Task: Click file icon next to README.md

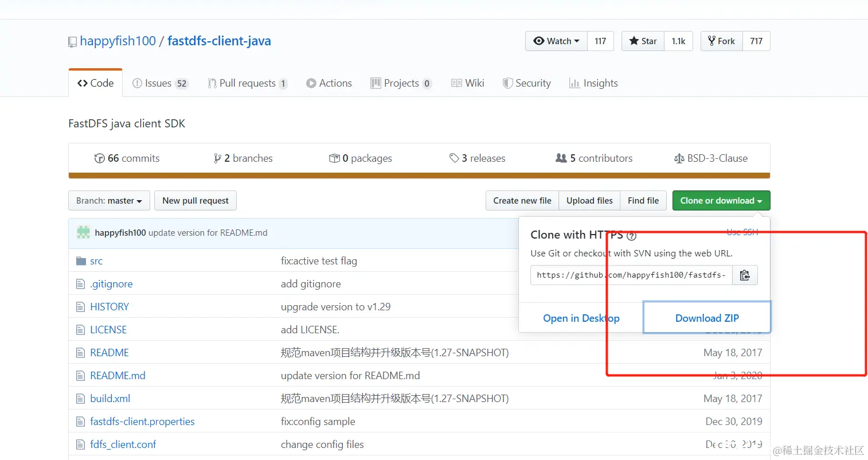Action: (80, 376)
